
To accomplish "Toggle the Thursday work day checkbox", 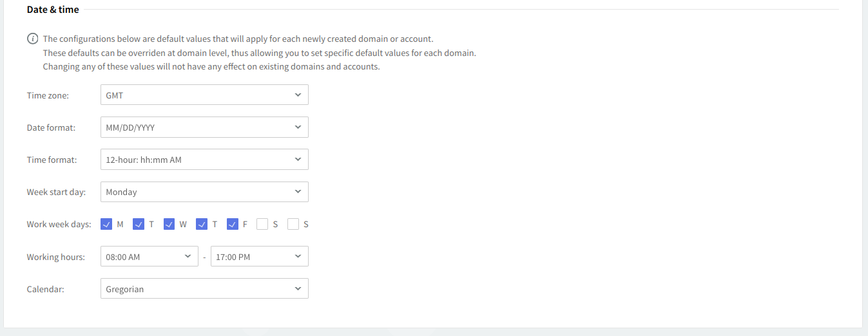I will click(x=202, y=224).
